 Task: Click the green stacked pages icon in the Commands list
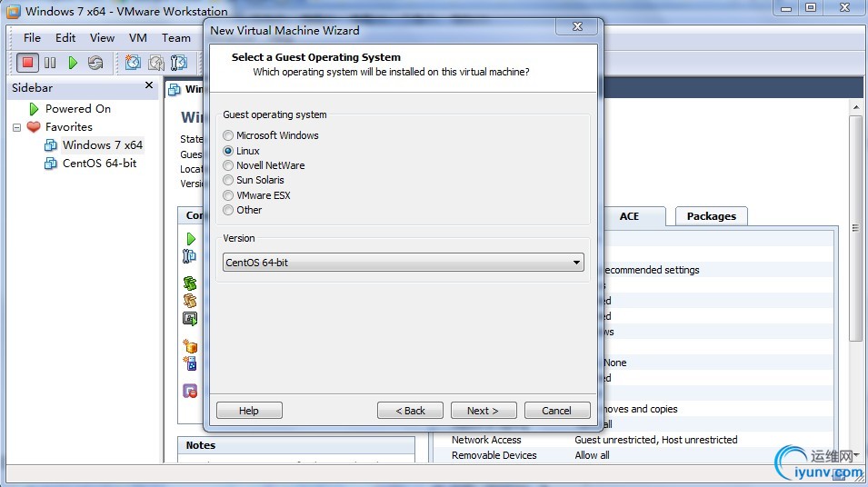tap(190, 283)
